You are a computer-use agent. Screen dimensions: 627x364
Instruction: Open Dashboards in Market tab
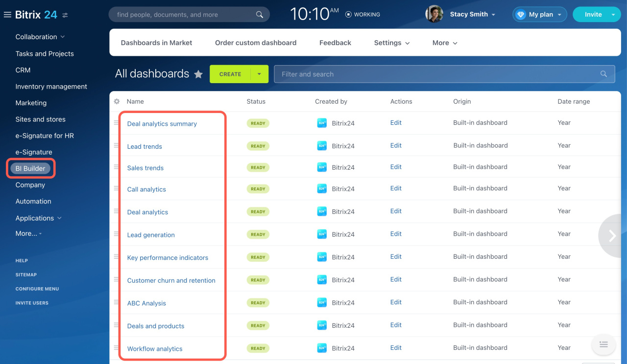point(157,43)
